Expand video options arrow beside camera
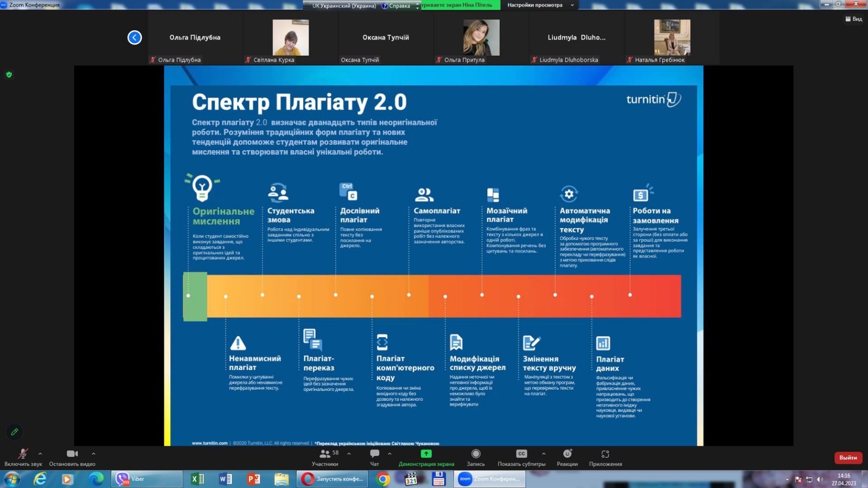This screenshot has width=868, height=488. click(x=93, y=453)
